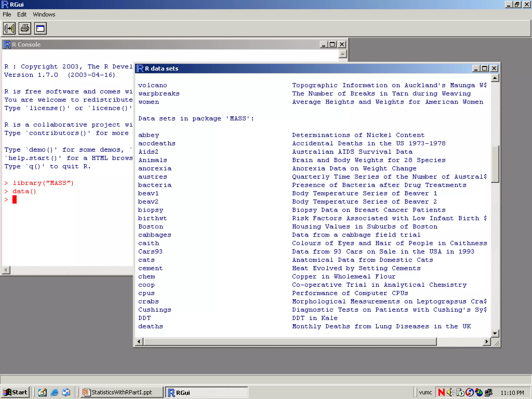This screenshot has height=399, width=532.
Task: Maximize the R data sets window
Action: tap(485, 69)
